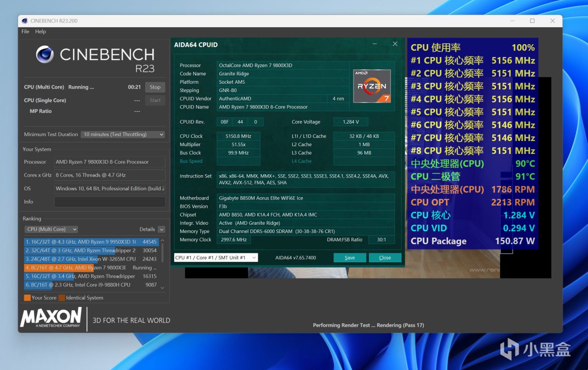Minimize the AIDA64 CPUID window

[375, 44]
